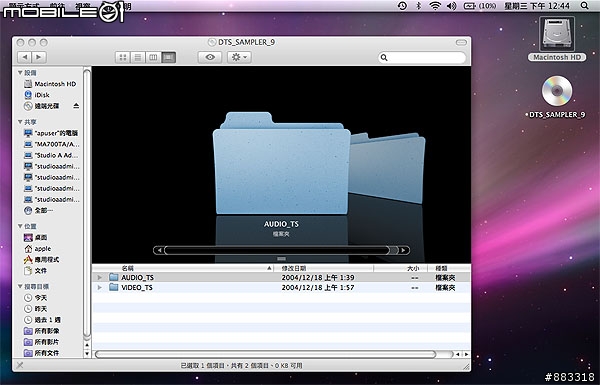The width and height of the screenshot is (600, 385).
Task: Sort the list by 大小 column
Action: 400,268
